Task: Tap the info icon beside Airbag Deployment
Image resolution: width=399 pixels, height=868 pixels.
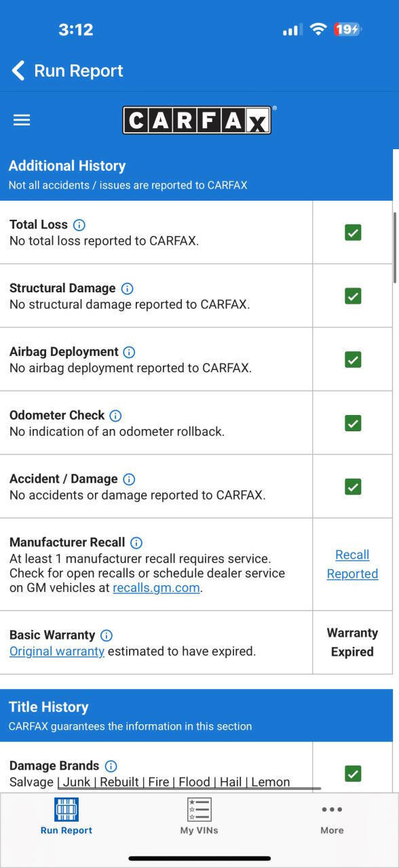Action: tap(129, 352)
